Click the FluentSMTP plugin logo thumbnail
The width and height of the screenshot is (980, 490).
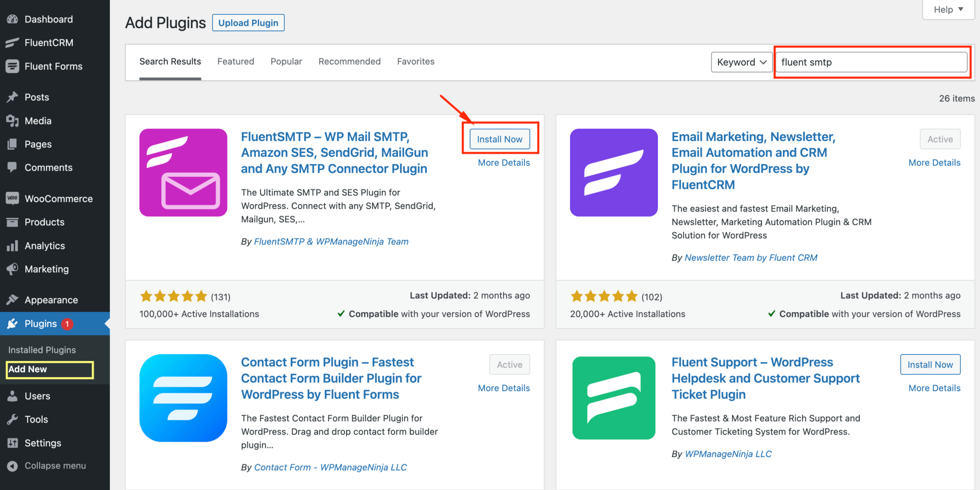tap(183, 173)
